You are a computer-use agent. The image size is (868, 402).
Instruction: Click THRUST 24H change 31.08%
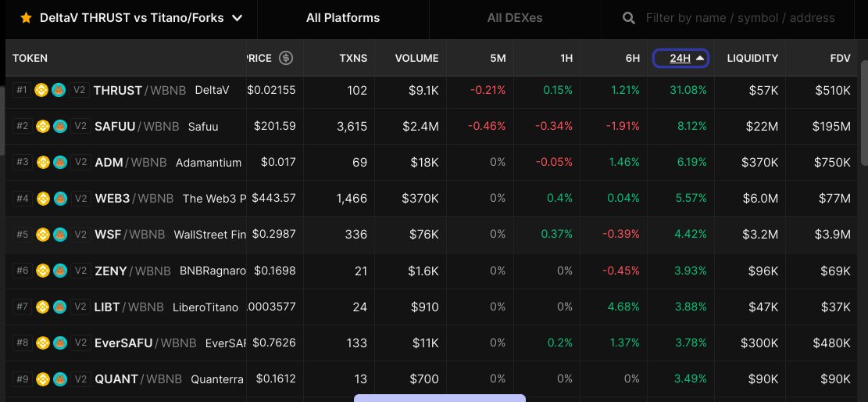pyautogui.click(x=688, y=90)
